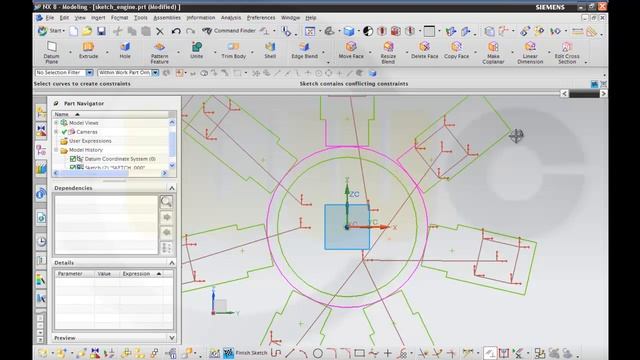The height and width of the screenshot is (360, 640).
Task: Collapse the Model History node
Action: (56, 150)
